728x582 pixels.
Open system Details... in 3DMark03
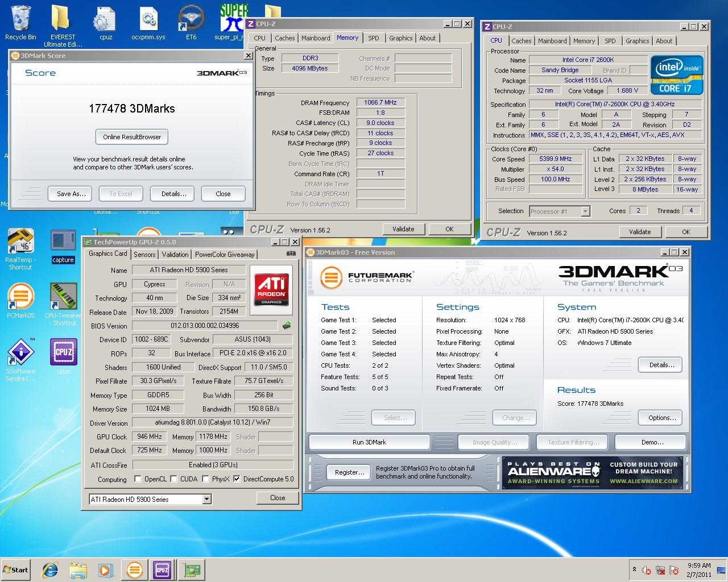[660, 365]
